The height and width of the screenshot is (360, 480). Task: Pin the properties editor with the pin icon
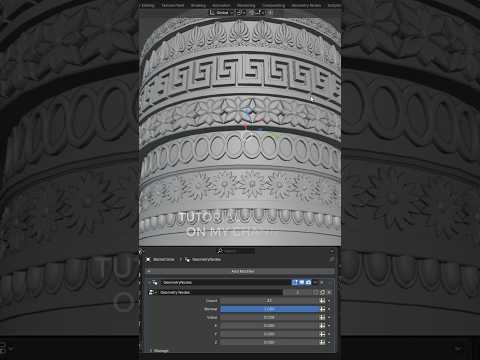pyautogui.click(x=332, y=259)
